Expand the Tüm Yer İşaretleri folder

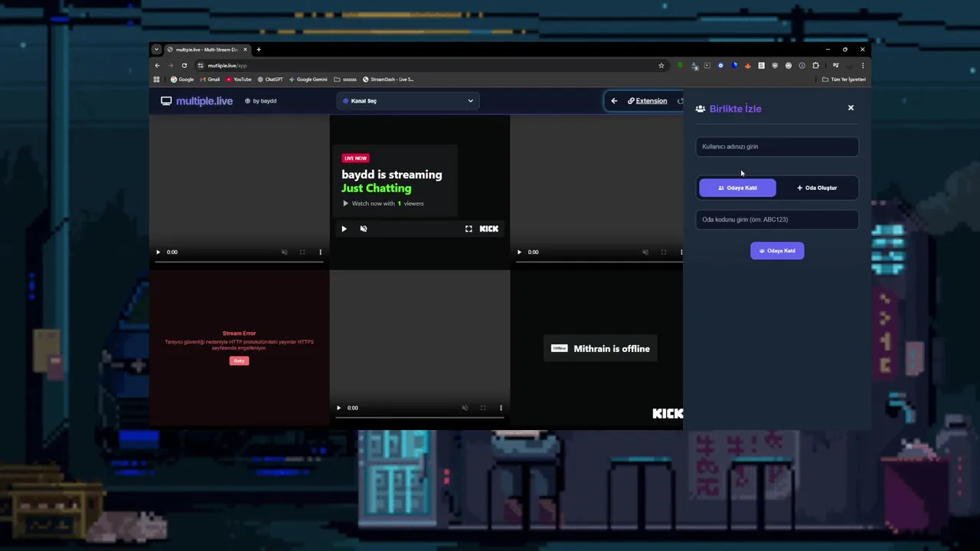pyautogui.click(x=844, y=80)
